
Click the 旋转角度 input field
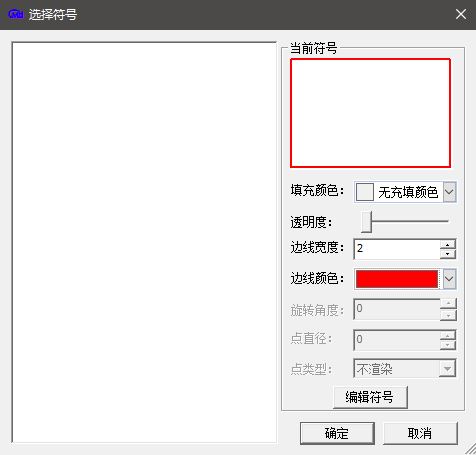pyautogui.click(x=397, y=309)
